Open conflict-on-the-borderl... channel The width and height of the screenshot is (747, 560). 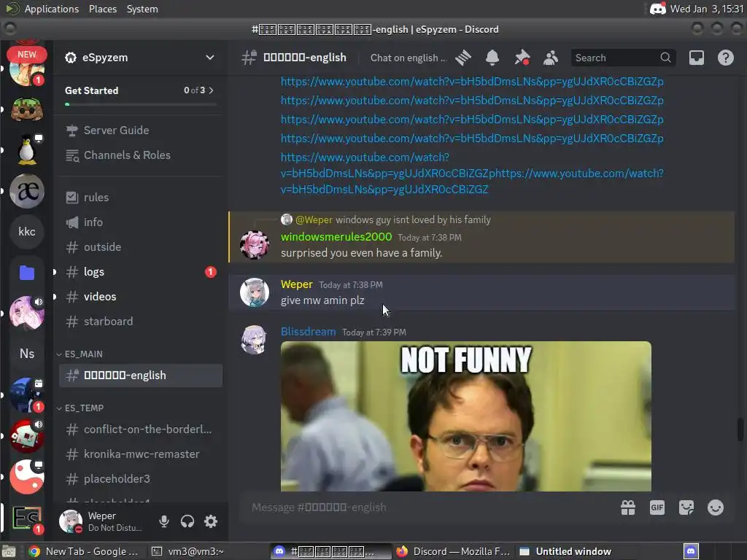pyautogui.click(x=139, y=429)
